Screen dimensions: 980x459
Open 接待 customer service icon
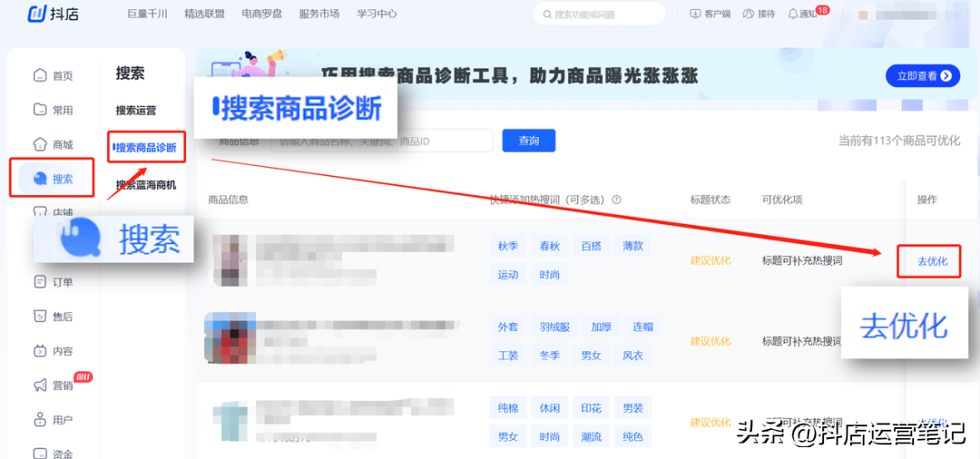(759, 14)
